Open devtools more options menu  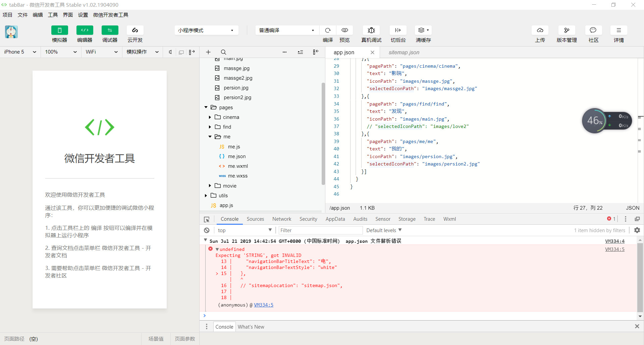(x=626, y=219)
